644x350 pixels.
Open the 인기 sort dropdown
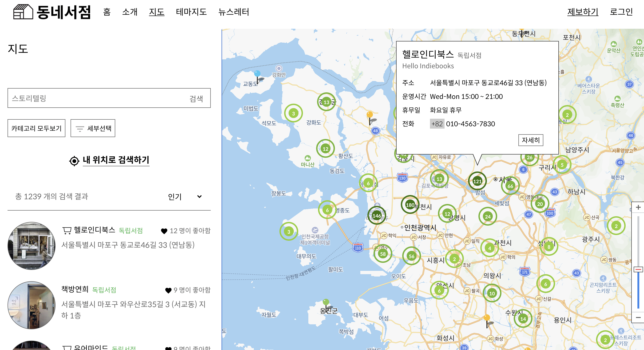[x=185, y=197]
